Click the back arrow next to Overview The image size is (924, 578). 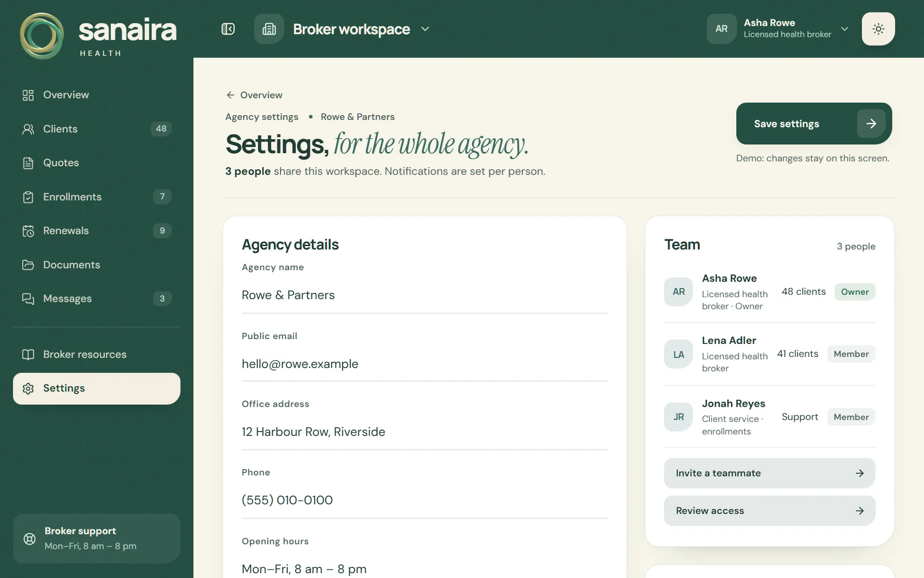point(231,95)
